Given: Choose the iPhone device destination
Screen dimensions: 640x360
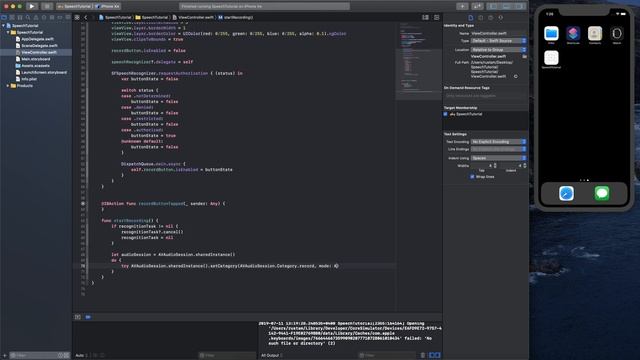Looking at the screenshot, I should pyautogui.click(x=107, y=7).
